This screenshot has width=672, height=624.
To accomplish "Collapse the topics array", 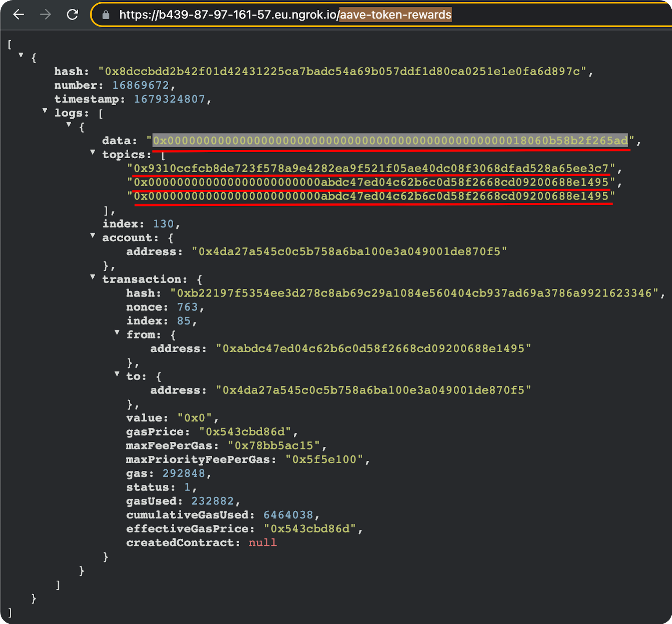I will pos(93,152).
